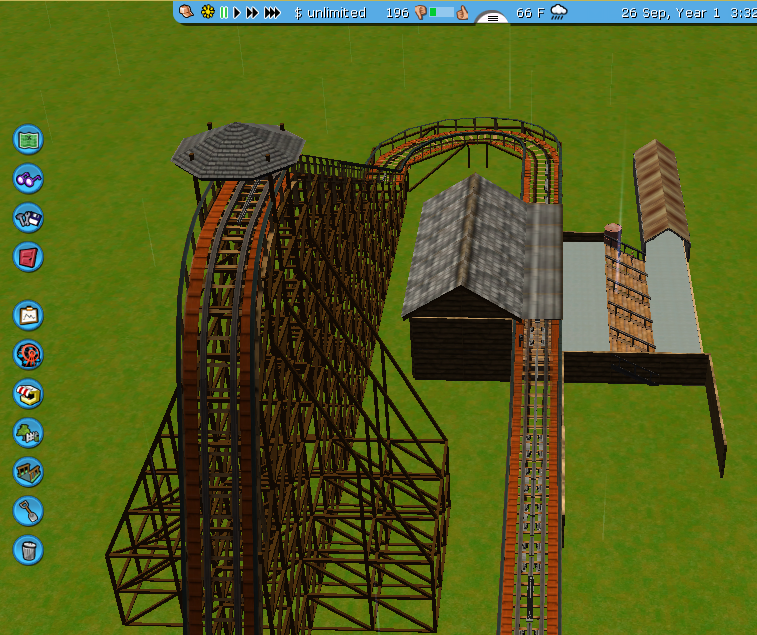Click the rain cloud weather icon
Viewport: 757px width, 635px height.
[x=559, y=13]
